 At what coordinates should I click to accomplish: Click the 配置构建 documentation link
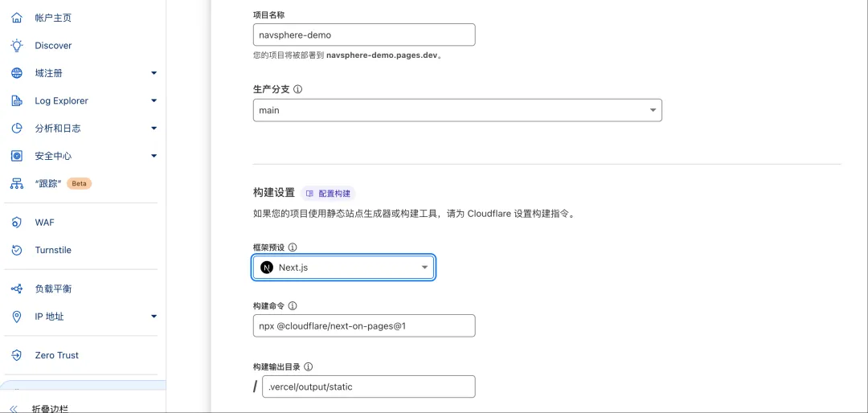(x=328, y=194)
